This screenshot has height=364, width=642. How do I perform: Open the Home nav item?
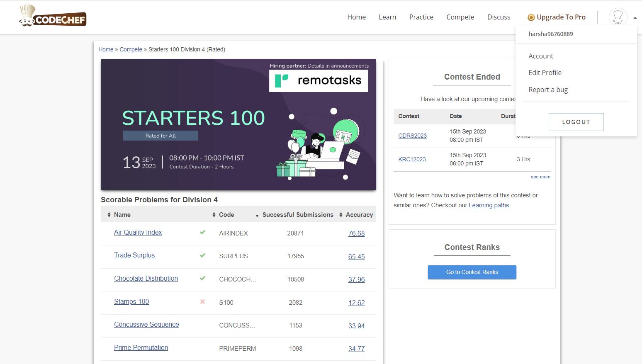pyautogui.click(x=356, y=17)
